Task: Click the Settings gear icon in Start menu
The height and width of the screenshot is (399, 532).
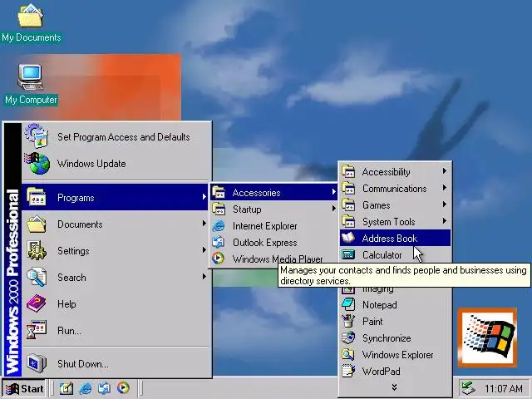Action: 37,250
